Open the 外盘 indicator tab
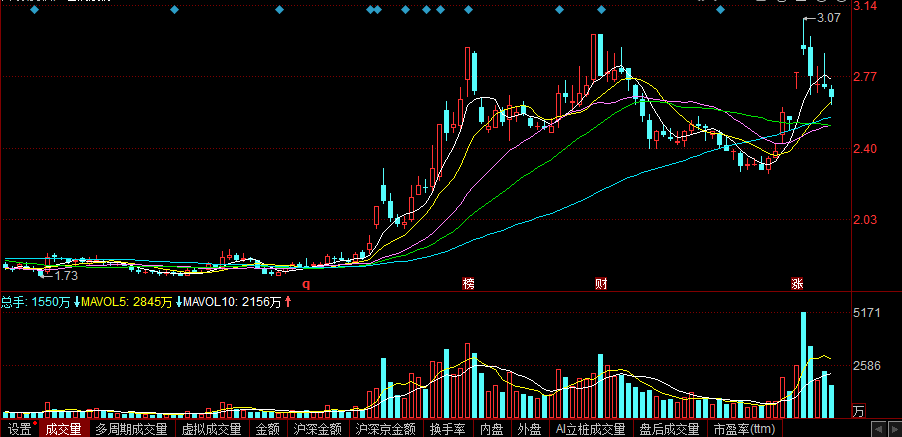 (x=530, y=429)
